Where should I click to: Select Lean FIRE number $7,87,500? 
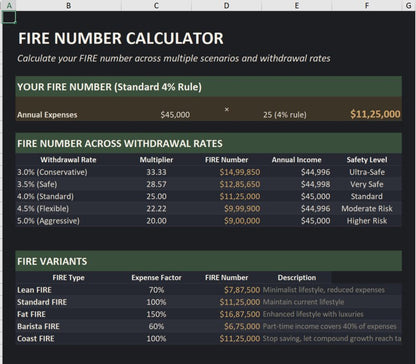click(x=242, y=290)
